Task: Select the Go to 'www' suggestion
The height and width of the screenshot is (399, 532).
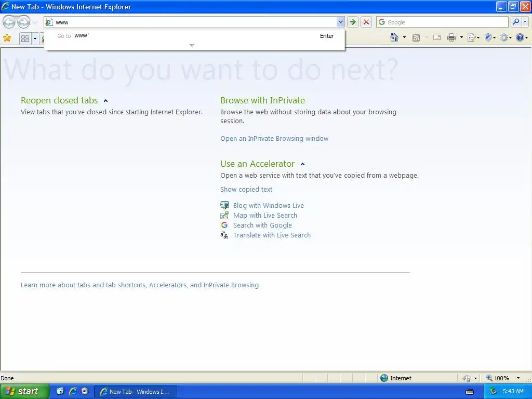Action: point(194,36)
